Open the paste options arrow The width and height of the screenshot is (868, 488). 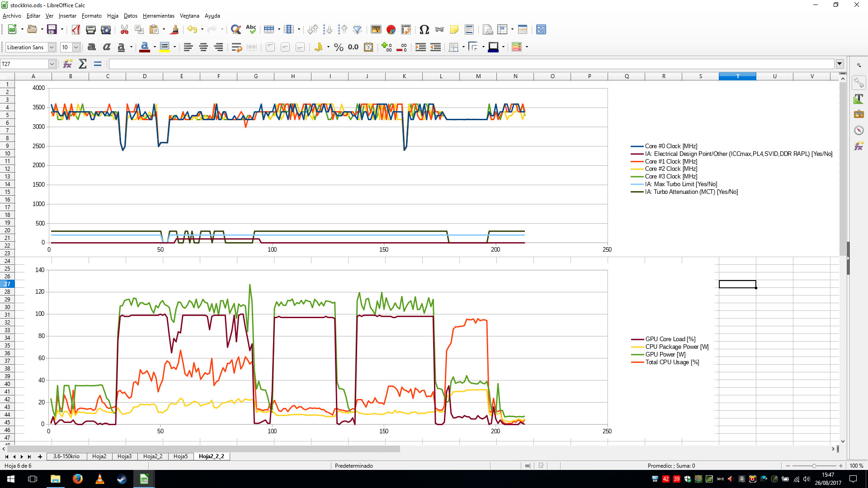pos(164,29)
